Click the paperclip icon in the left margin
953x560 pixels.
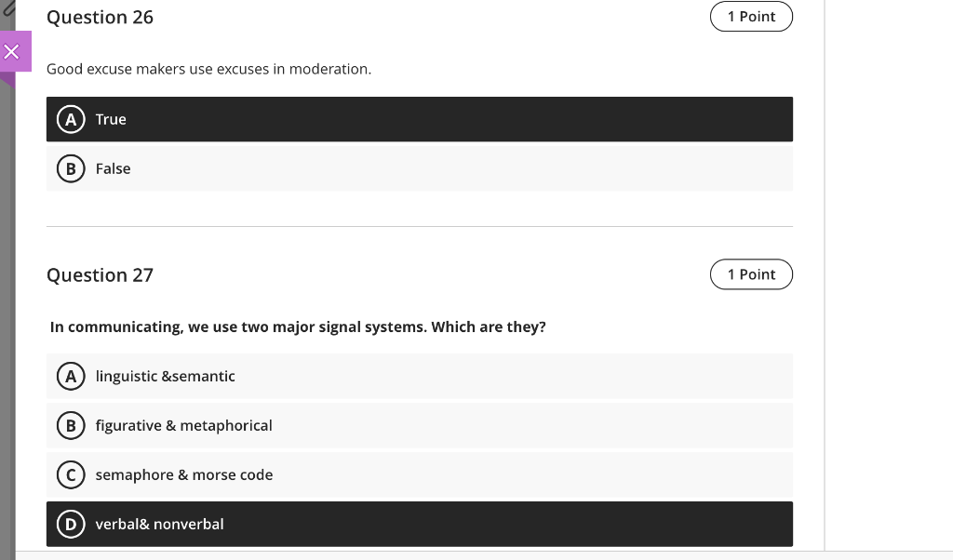(x=9, y=7)
